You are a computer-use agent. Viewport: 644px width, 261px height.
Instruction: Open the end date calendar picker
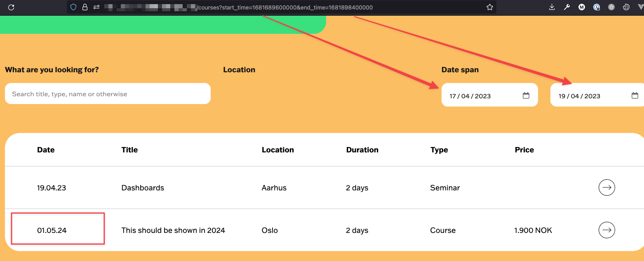tap(635, 95)
